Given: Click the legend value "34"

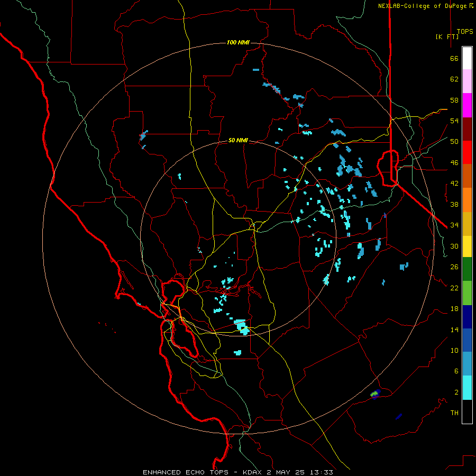Looking at the screenshot, I should 454,225.
